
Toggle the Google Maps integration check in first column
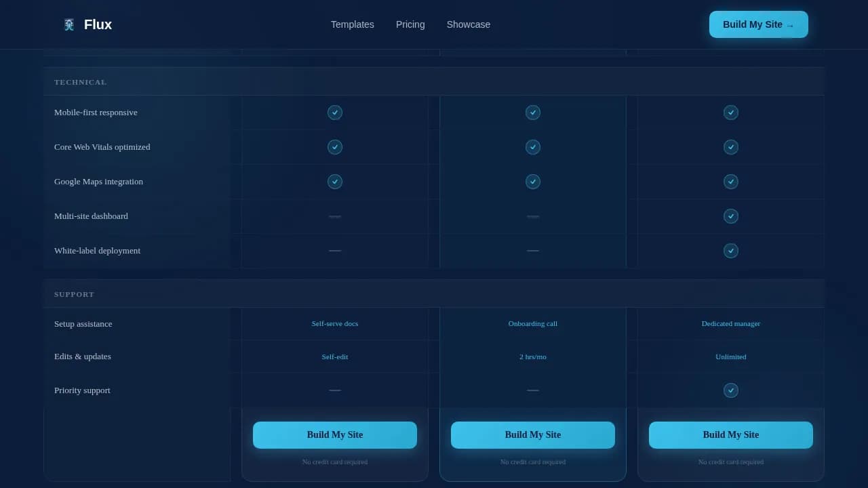click(335, 182)
